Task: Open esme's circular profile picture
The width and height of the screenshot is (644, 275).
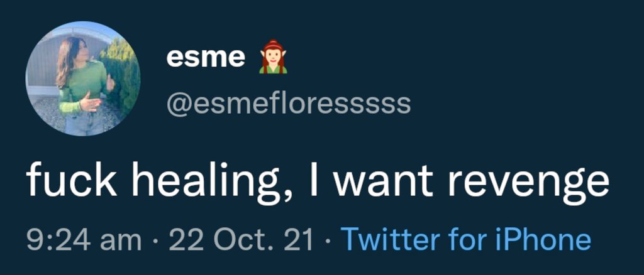Action: tap(83, 78)
